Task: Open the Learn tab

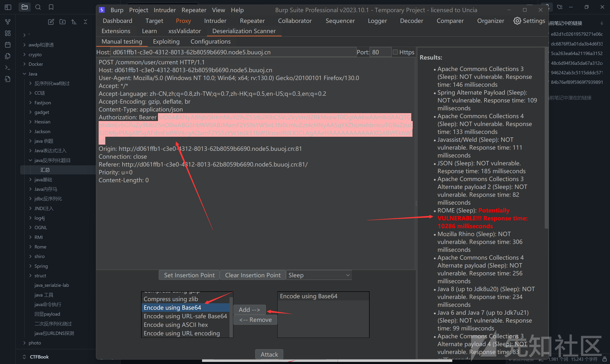Action: pos(149,31)
